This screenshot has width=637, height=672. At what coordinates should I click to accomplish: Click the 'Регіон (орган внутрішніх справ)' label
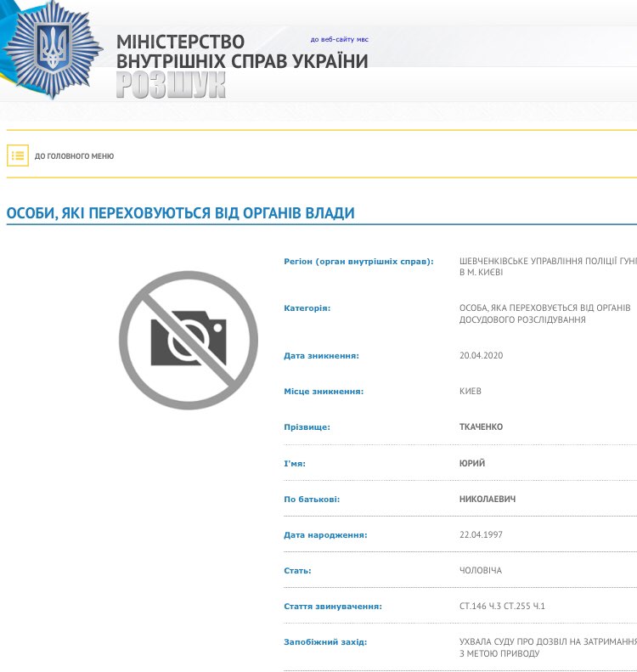[x=358, y=262]
